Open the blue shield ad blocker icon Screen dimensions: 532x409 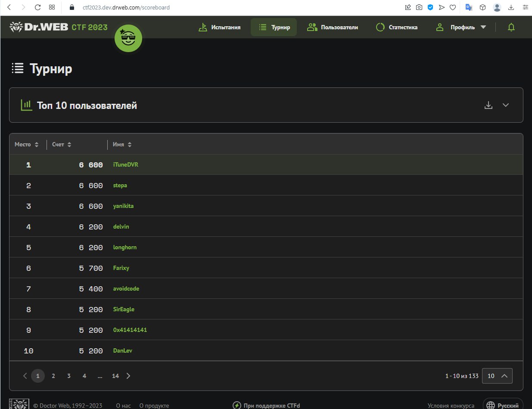click(430, 7)
